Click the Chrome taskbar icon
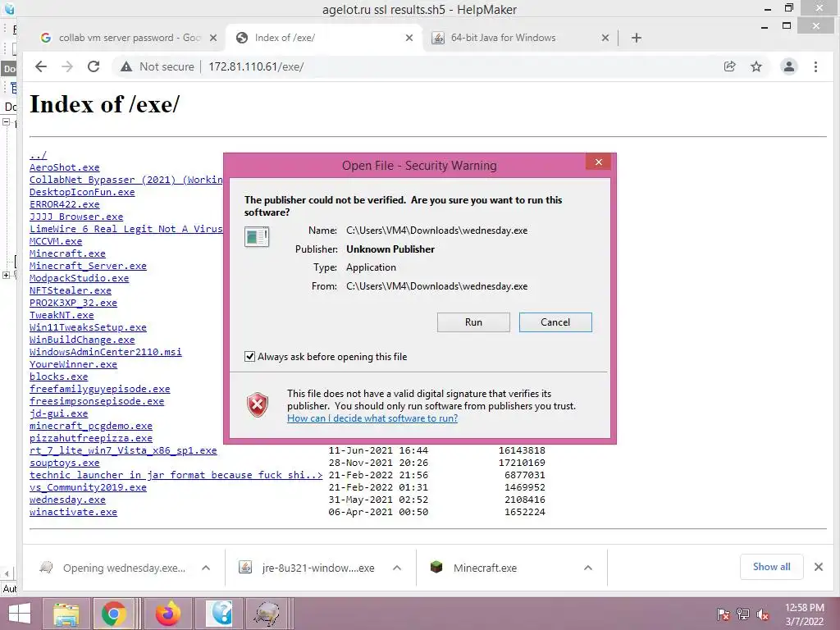The image size is (840, 630). pyautogui.click(x=113, y=614)
